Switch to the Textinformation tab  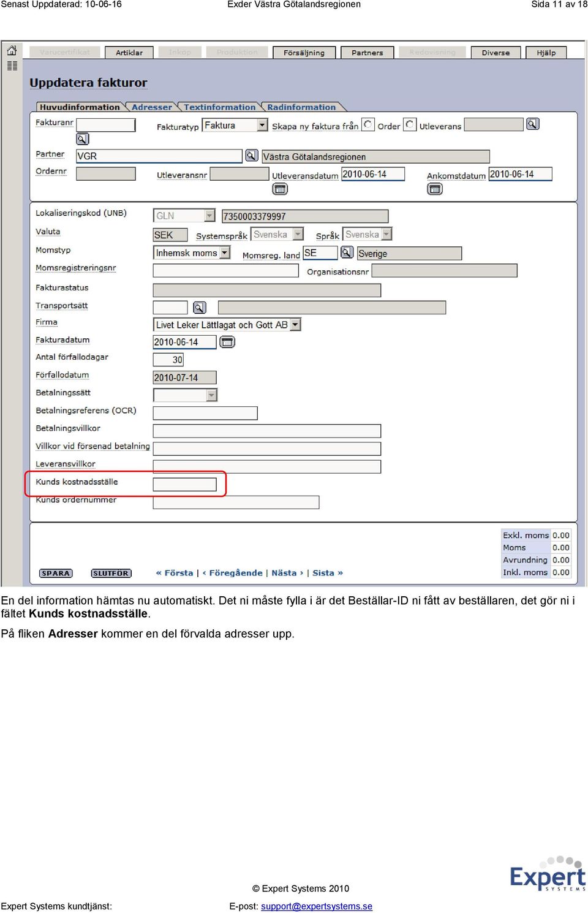219,107
